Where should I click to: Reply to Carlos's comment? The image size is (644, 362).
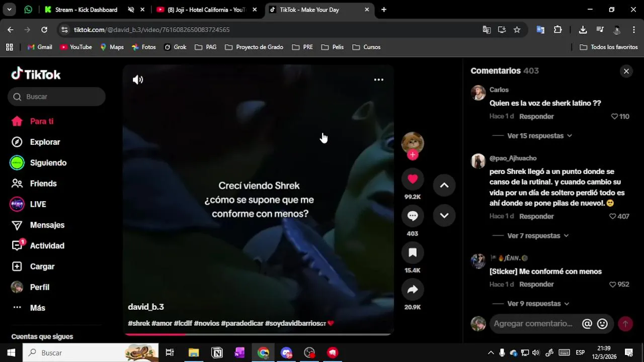536,116
